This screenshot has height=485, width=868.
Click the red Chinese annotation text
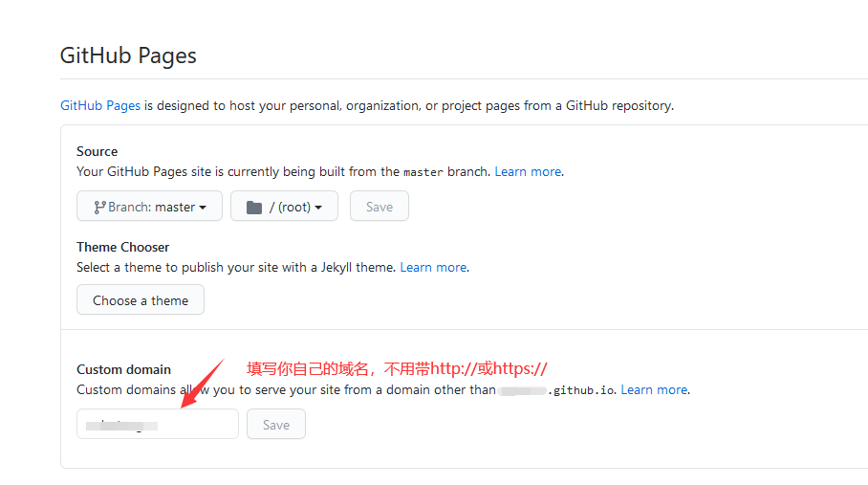[397, 369]
